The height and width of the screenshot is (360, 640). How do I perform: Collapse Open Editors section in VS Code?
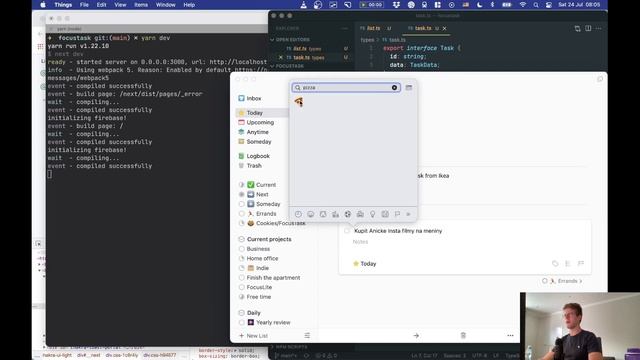point(293,40)
